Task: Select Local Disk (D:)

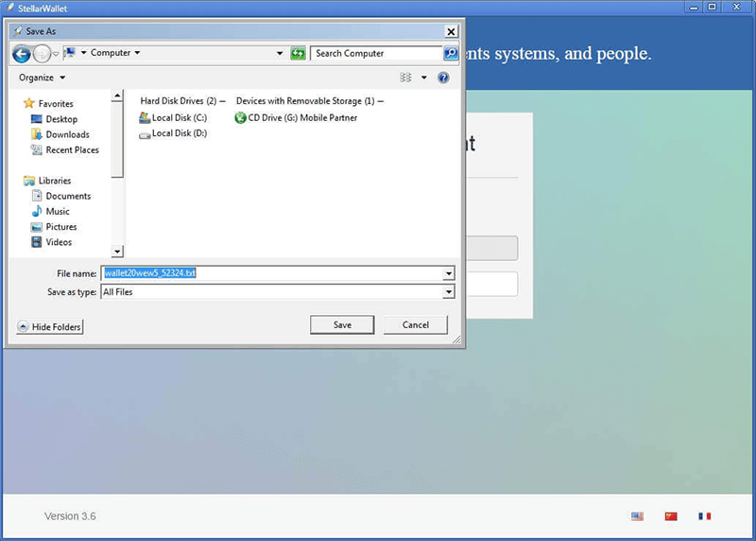Action: pyautogui.click(x=180, y=133)
